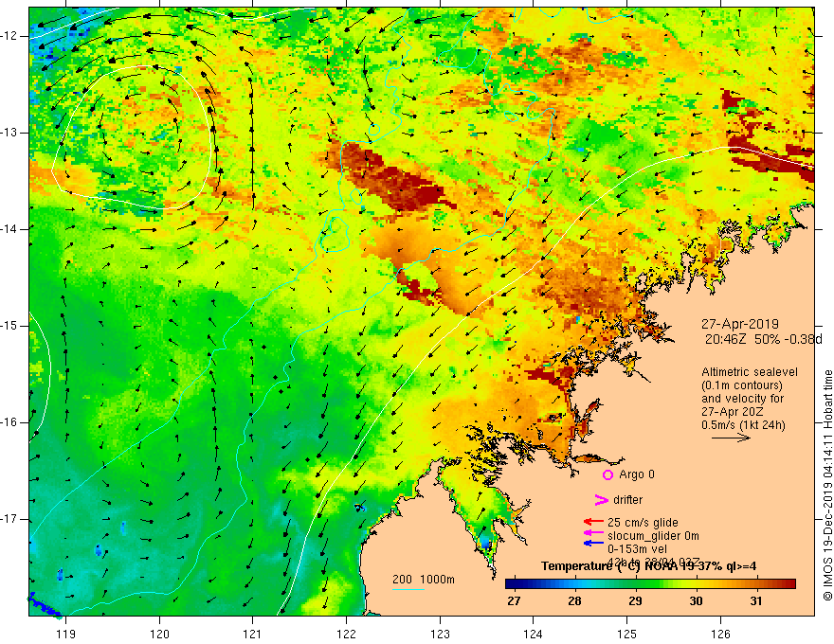
Task: Click the IMOS copyright timestamp vertical text
Action: click(x=827, y=486)
